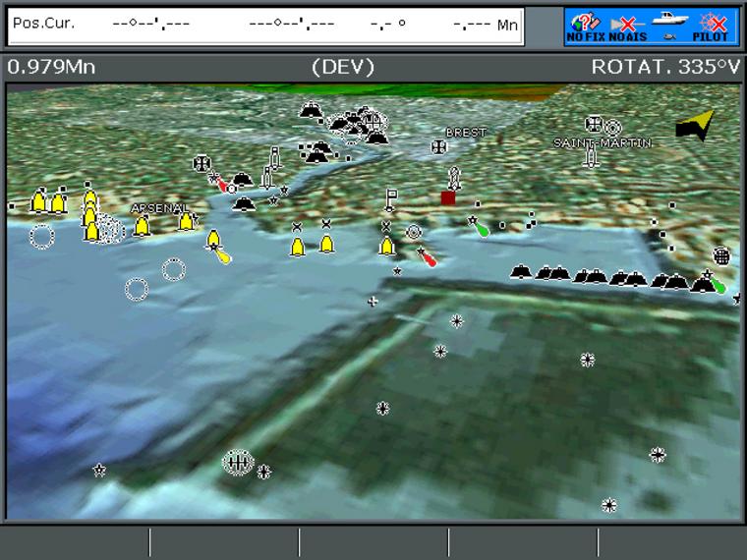
Task: Select the tower symbol below SAINT-MARTIN label
Action: pyautogui.click(x=591, y=156)
